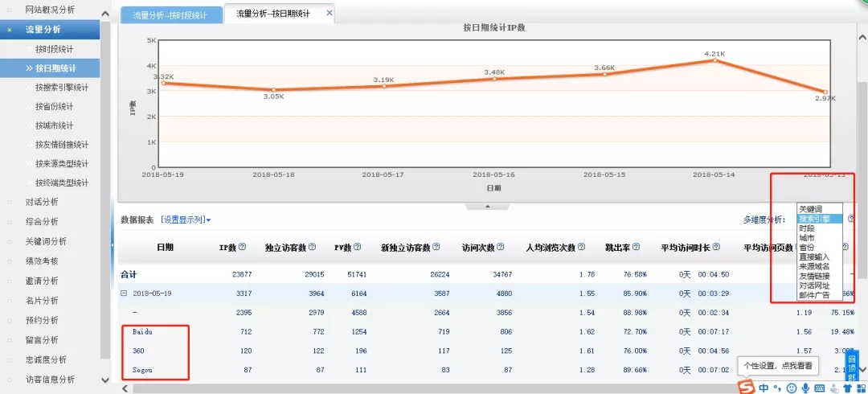The width and height of the screenshot is (868, 394).
Task: Click the help icon beside 新独立访客数 header
Action: (436, 247)
